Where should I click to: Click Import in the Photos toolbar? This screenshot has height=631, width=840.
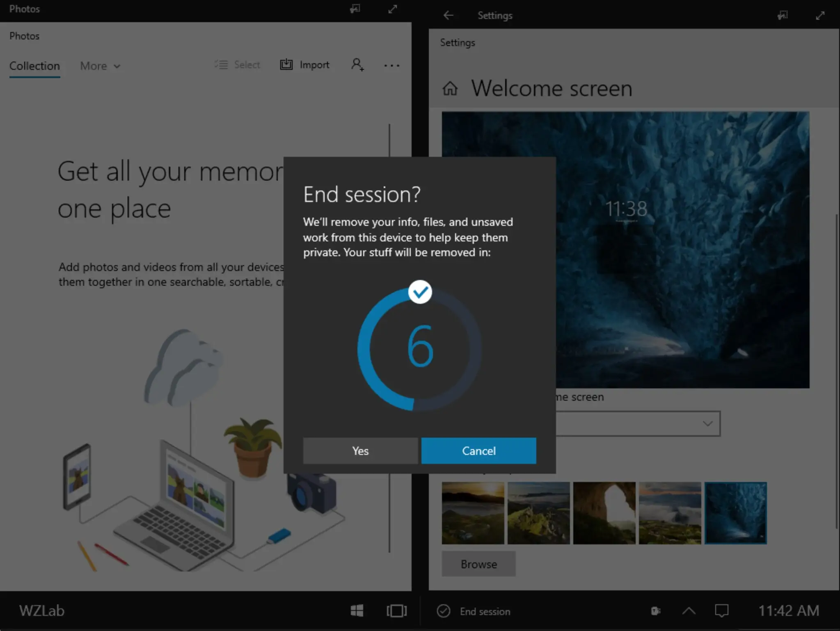pyautogui.click(x=304, y=64)
